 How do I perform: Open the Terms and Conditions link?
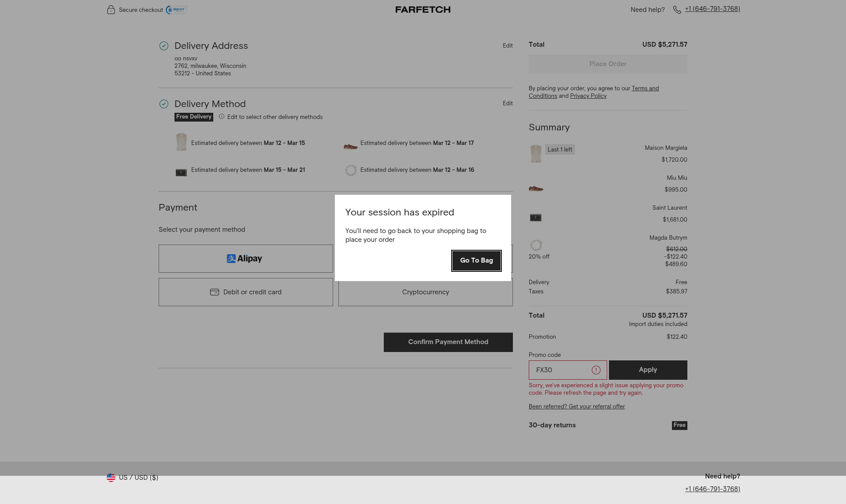pos(645,89)
